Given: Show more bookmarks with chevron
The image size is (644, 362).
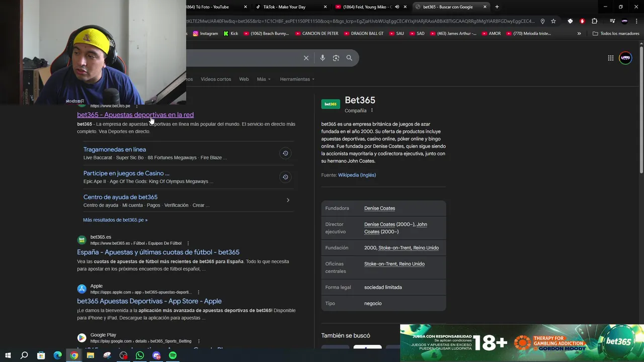Looking at the screenshot, I should pyautogui.click(x=579, y=34).
